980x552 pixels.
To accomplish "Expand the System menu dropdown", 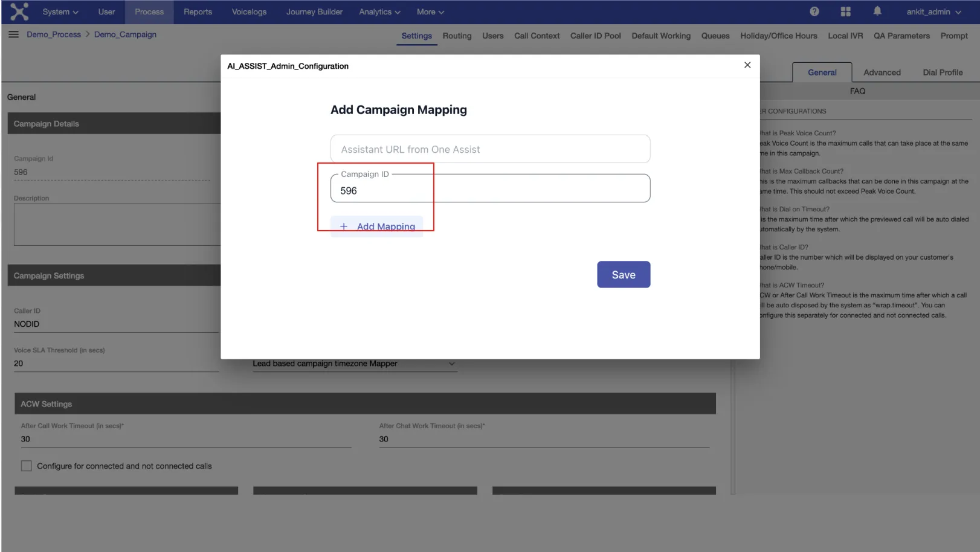I will pyautogui.click(x=60, y=12).
